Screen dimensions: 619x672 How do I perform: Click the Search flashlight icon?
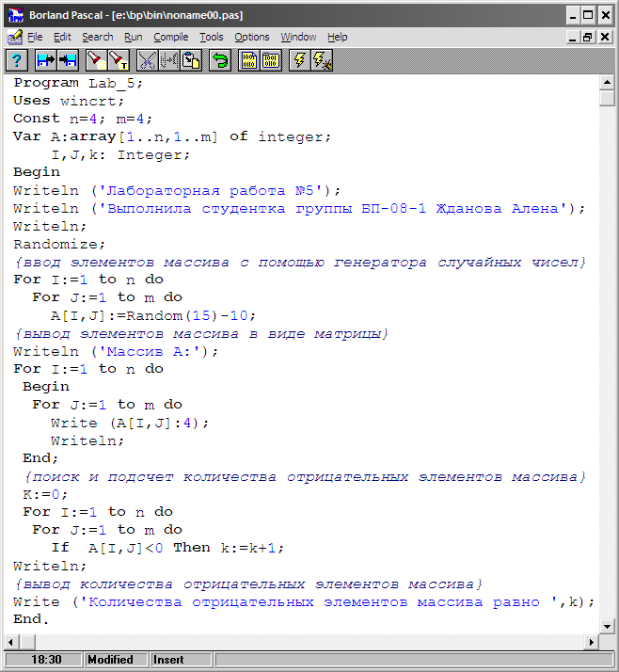click(x=97, y=60)
